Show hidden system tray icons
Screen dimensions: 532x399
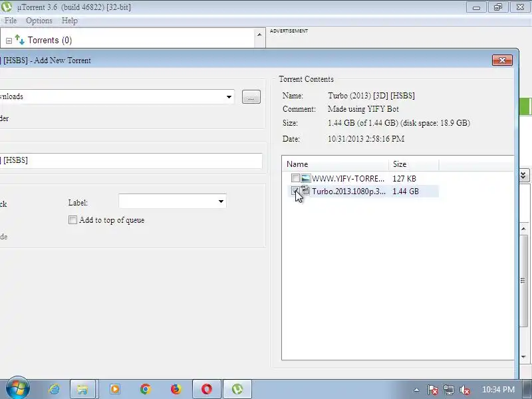(x=416, y=390)
